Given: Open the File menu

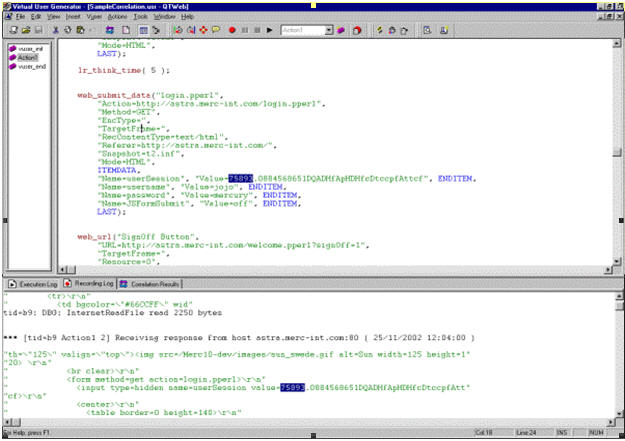Looking at the screenshot, I should [20, 16].
